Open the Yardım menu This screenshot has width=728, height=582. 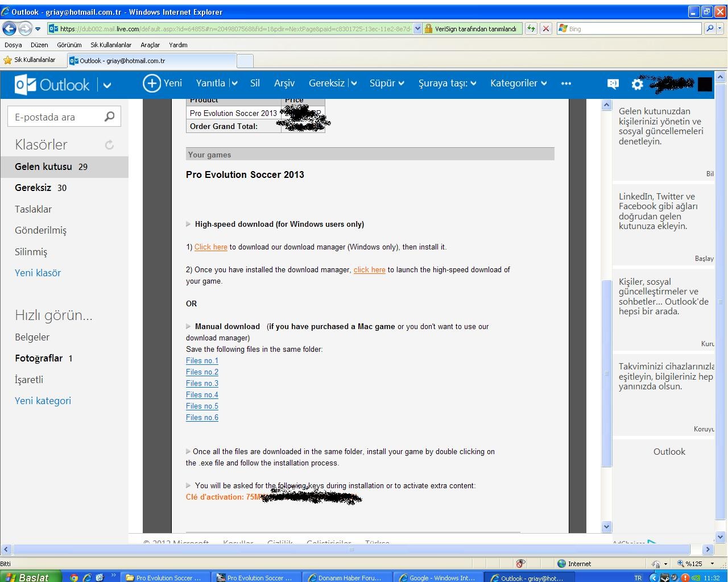(x=178, y=45)
